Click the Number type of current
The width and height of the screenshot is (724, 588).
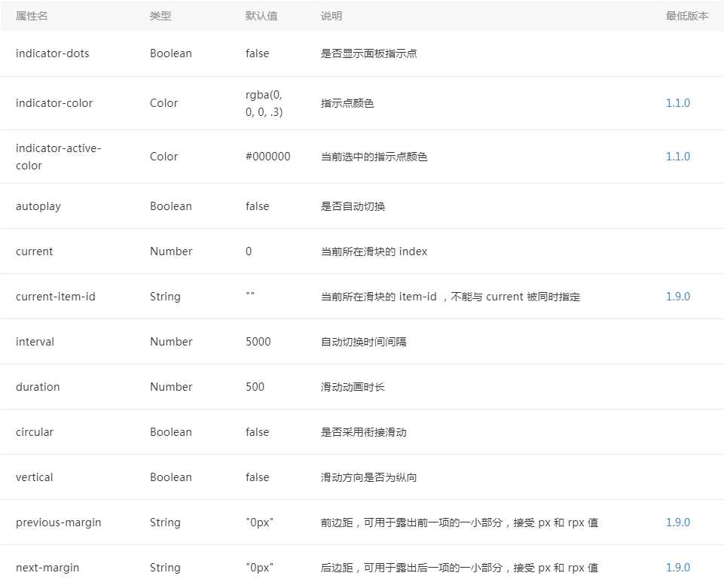[x=171, y=251]
